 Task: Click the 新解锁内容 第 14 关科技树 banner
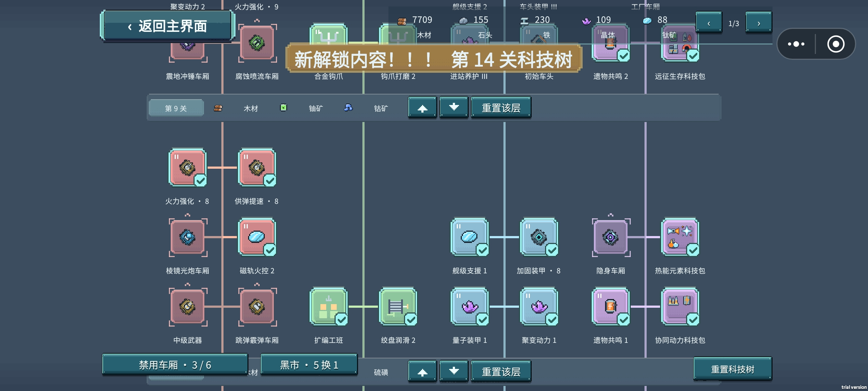[434, 59]
